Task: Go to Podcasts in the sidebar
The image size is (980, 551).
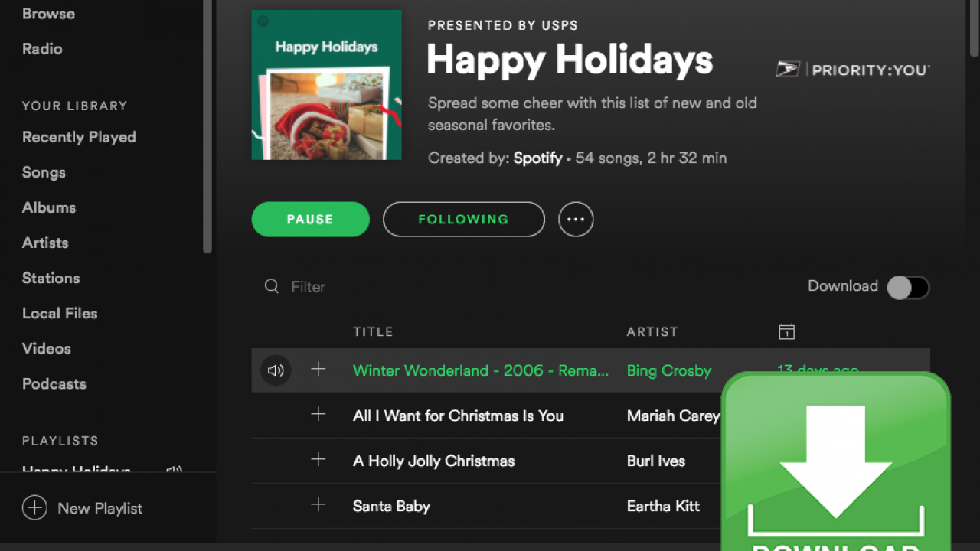Action: point(54,383)
